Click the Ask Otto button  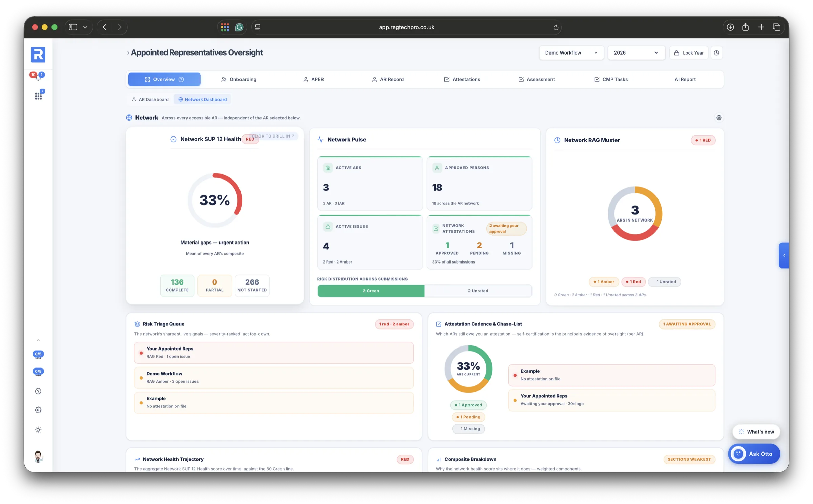click(754, 454)
